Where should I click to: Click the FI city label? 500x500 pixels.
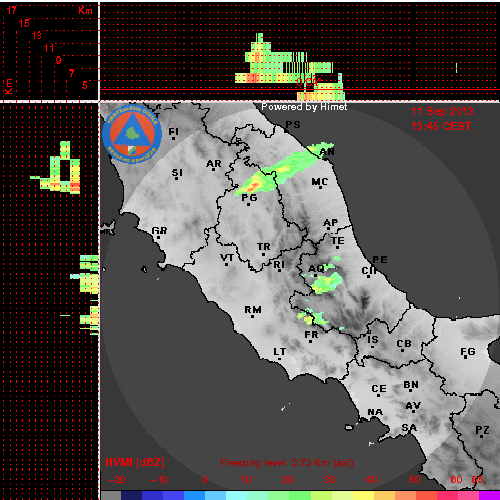point(173,132)
